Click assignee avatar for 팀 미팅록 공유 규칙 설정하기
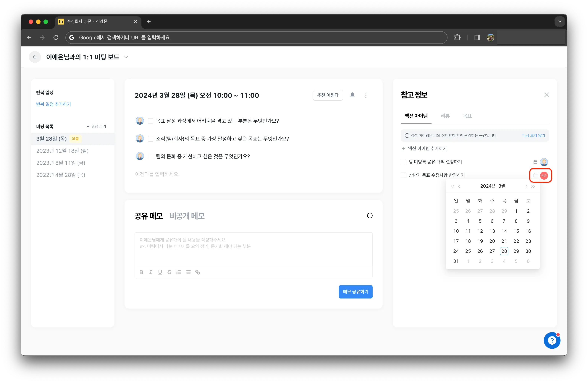Screen dimensions: 588x383 tap(544, 162)
